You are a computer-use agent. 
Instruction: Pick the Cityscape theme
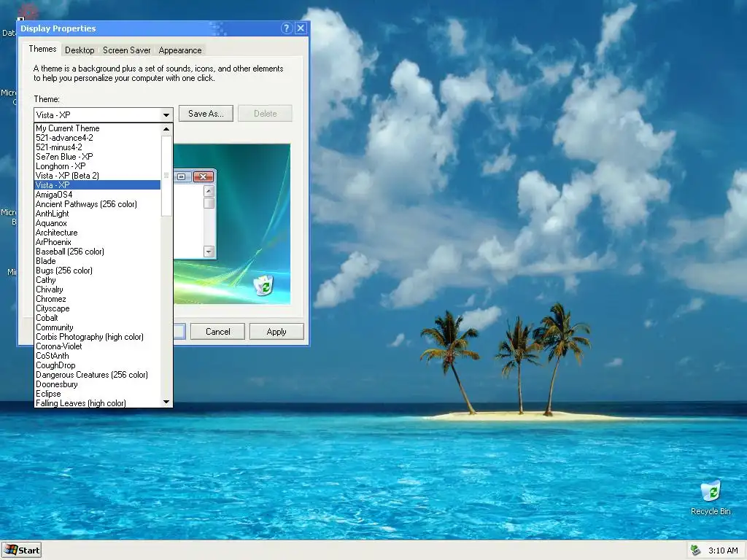click(98, 308)
